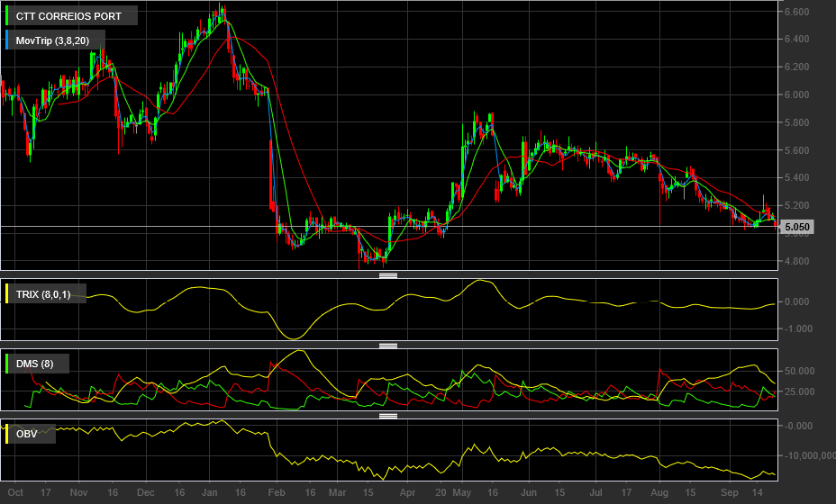Click yellow color swatch beside OBV
The width and height of the screenshot is (836, 504).
pyautogui.click(x=8, y=435)
